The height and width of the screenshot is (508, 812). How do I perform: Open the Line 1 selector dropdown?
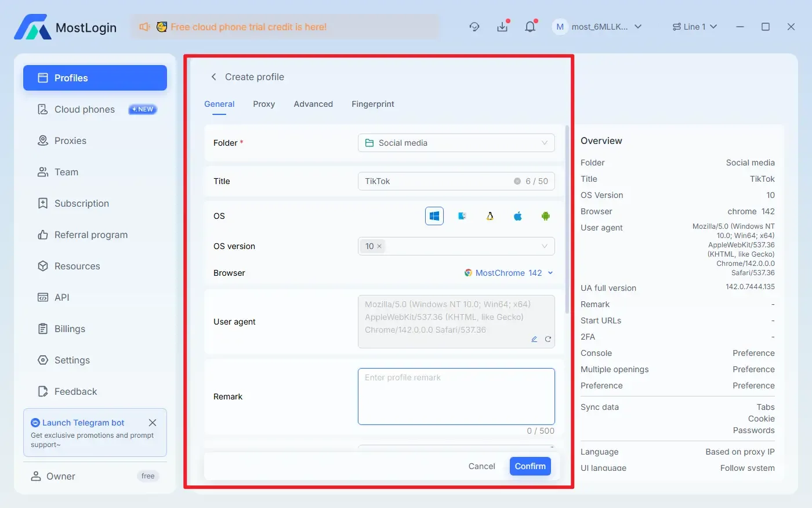point(694,27)
